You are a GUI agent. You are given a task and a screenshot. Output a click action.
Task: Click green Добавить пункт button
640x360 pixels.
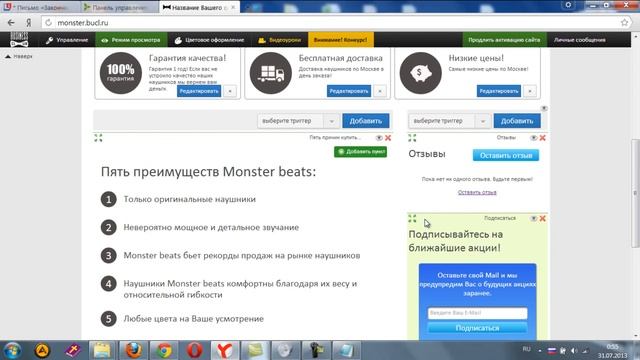[x=360, y=152]
